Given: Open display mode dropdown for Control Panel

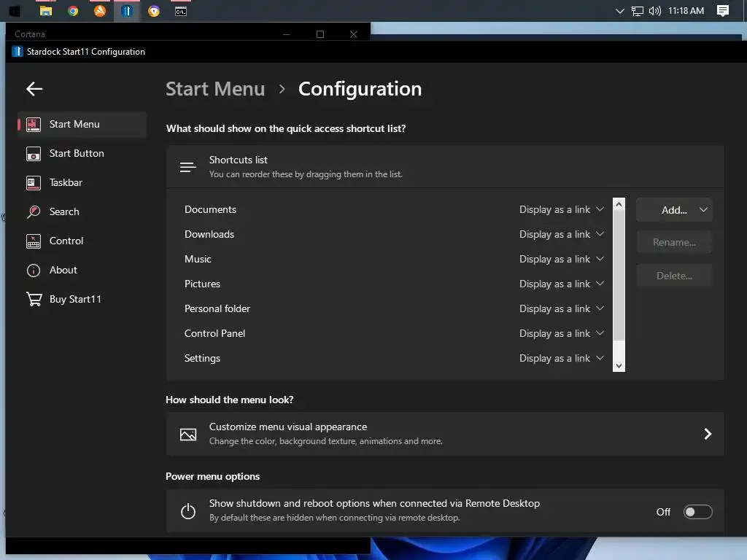Looking at the screenshot, I should point(562,333).
